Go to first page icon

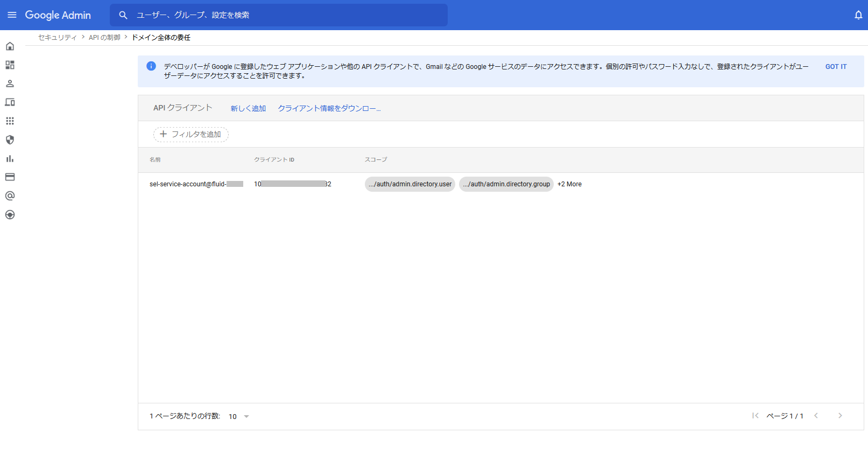pos(756,416)
